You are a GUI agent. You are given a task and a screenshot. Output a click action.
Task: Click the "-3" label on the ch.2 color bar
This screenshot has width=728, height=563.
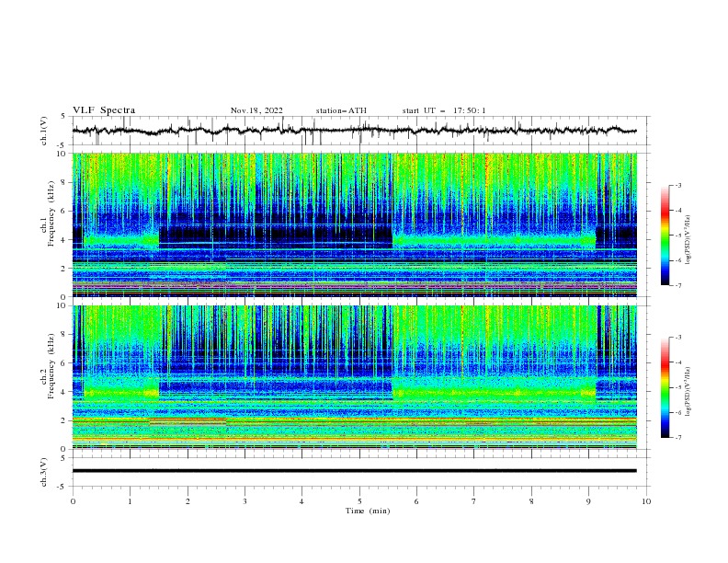[x=677, y=338]
